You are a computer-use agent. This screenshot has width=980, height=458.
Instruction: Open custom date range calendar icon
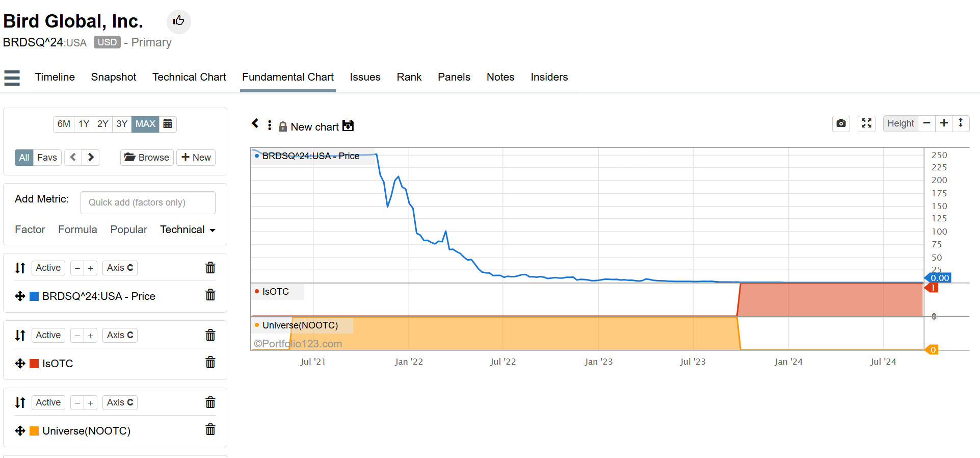pos(168,124)
